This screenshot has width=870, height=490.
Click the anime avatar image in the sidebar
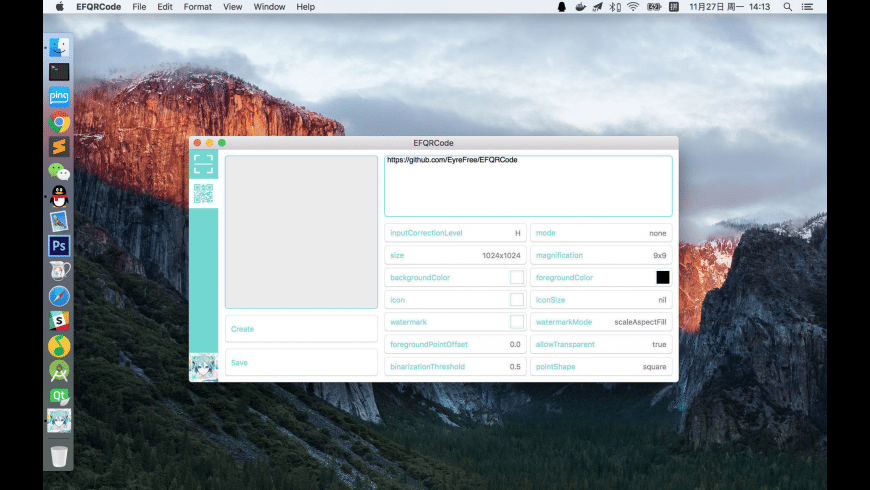pyautogui.click(x=203, y=367)
